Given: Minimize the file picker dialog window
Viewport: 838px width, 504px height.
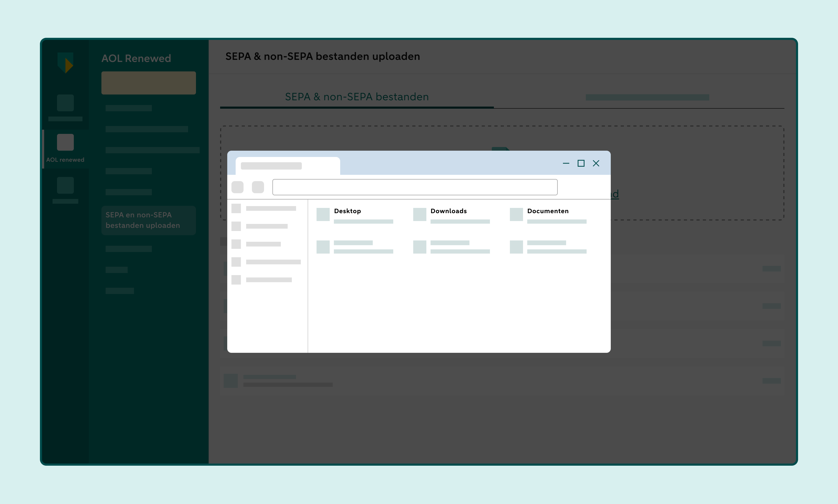Looking at the screenshot, I should point(566,163).
